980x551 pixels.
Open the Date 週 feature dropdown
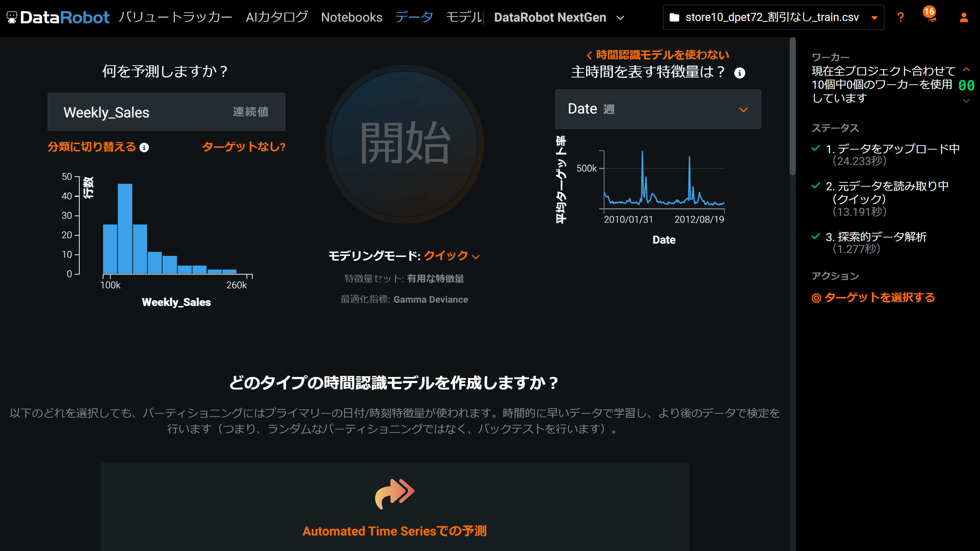click(x=657, y=110)
